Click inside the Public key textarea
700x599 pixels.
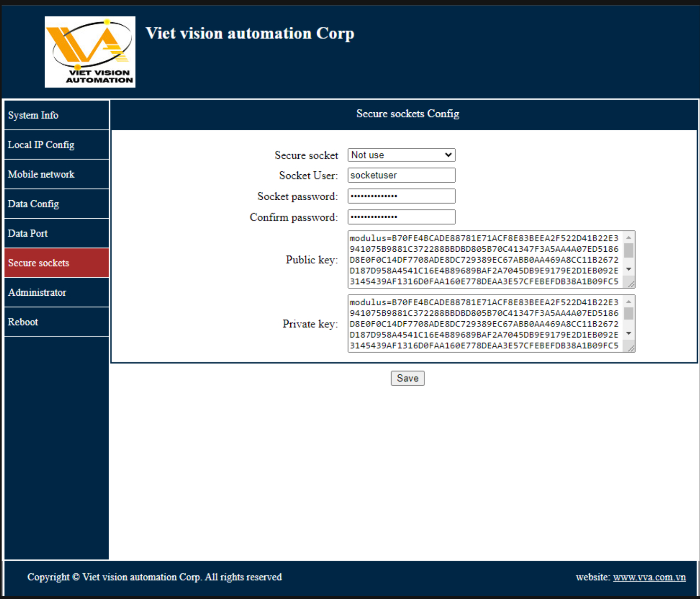484,260
